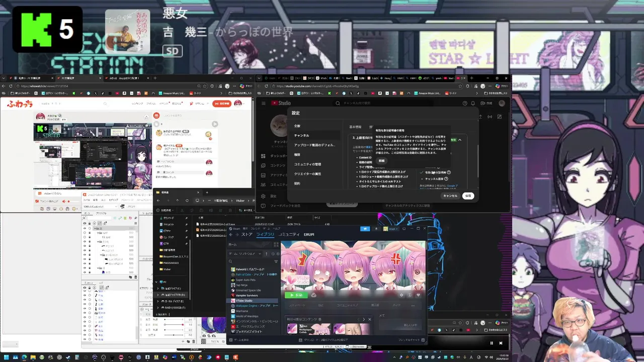Select the community management settings category
644x362 pixels.
(307, 164)
